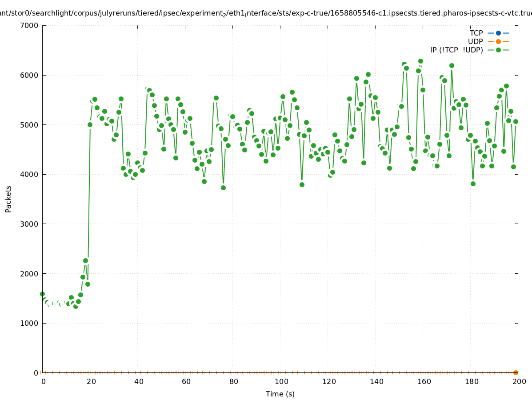Screen dimensions: 532x400
Task: Toggle the IP (!TCP !UDP) series legend label
Action: point(456,50)
